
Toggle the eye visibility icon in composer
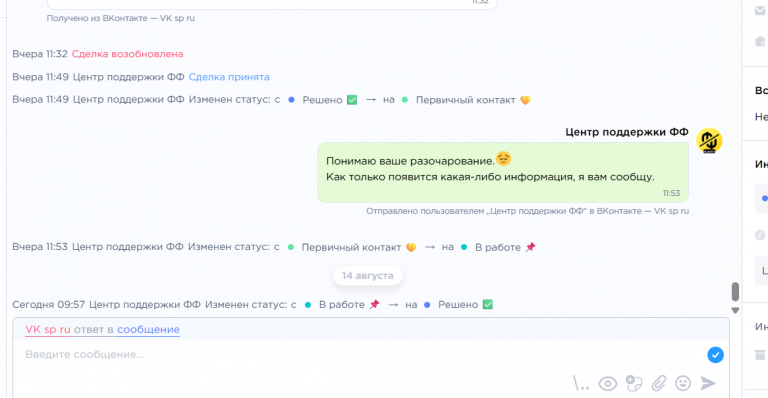tap(608, 384)
